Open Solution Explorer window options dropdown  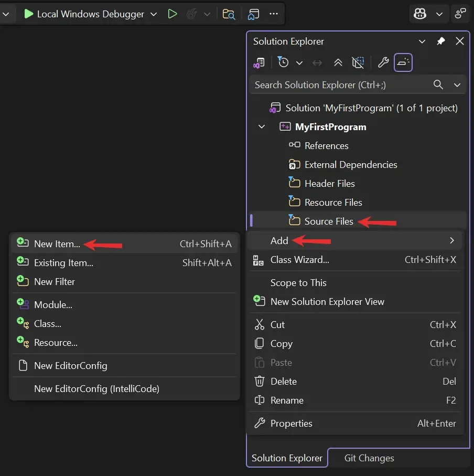pos(422,41)
